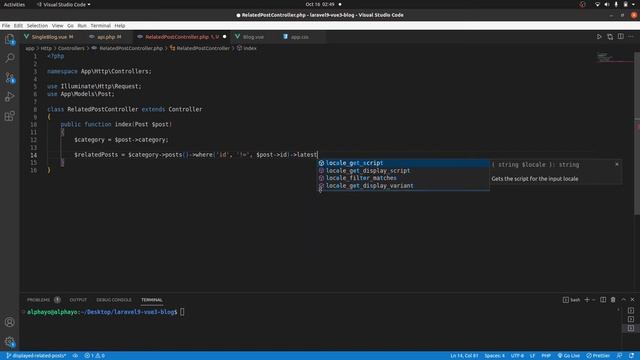Open the launch profile dropdown next to plus
This screenshot has width=640, height=360.
tap(594, 300)
